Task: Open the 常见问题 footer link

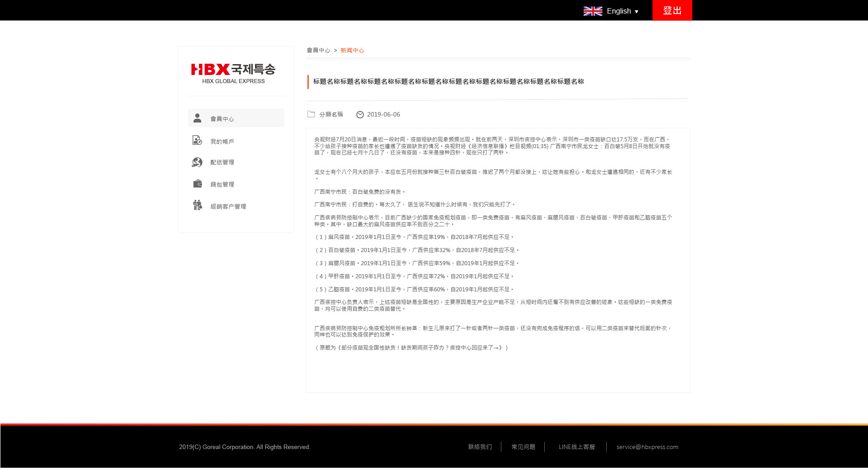Action: tap(523, 447)
